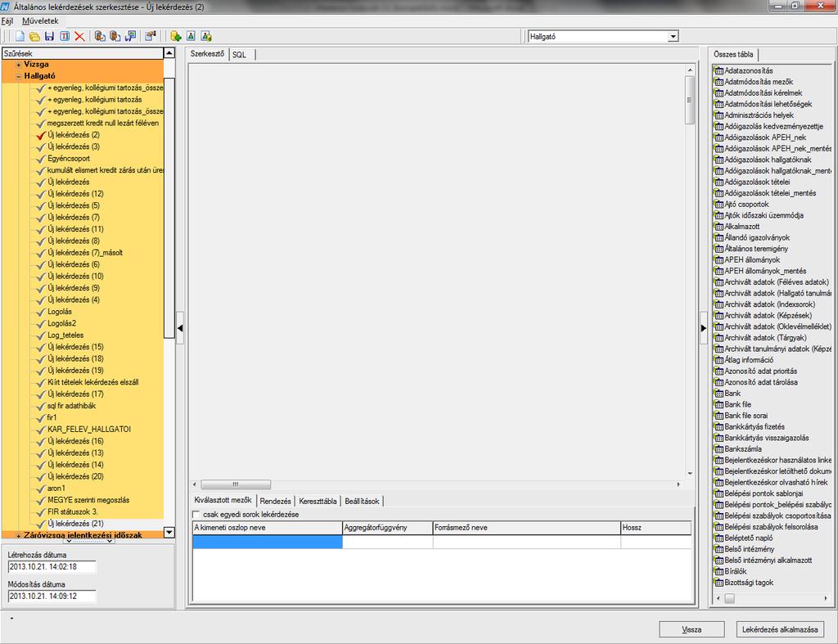Click the checkmark icon beside KAR_FELEV_HALLGATOI
Image resolution: width=838 pixels, height=644 pixels.
[41, 430]
